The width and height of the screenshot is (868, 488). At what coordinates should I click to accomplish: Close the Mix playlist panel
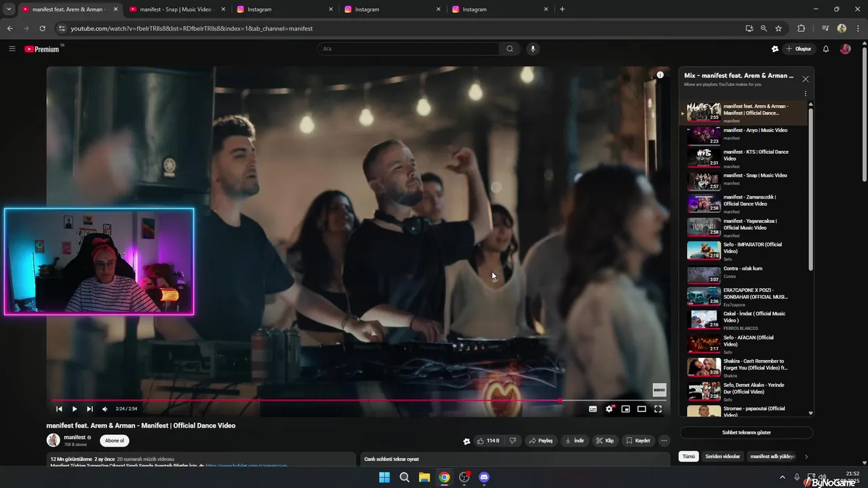coord(806,79)
